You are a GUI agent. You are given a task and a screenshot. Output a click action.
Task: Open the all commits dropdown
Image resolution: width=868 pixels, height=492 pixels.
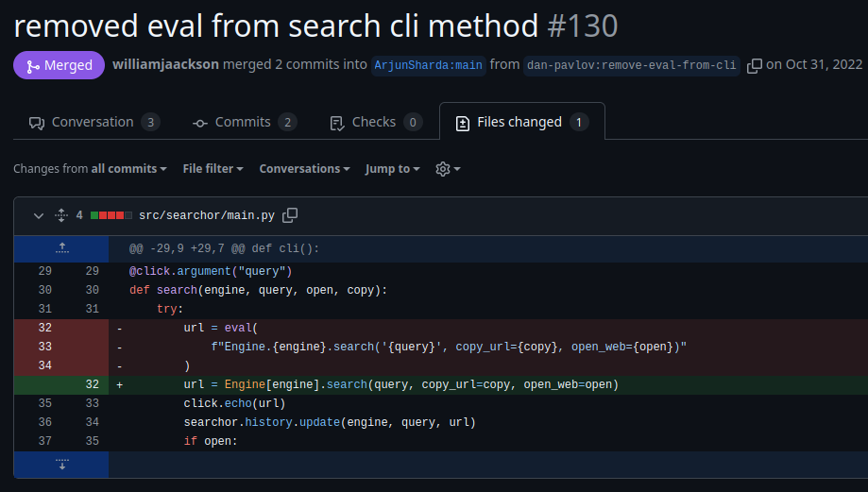pos(128,169)
